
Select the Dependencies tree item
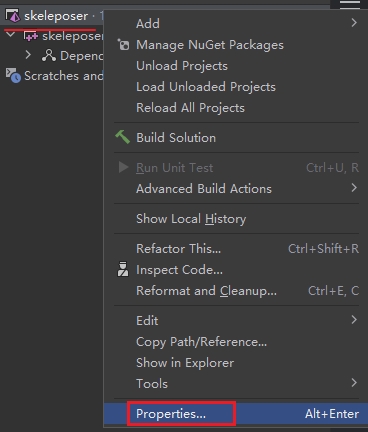(x=82, y=56)
